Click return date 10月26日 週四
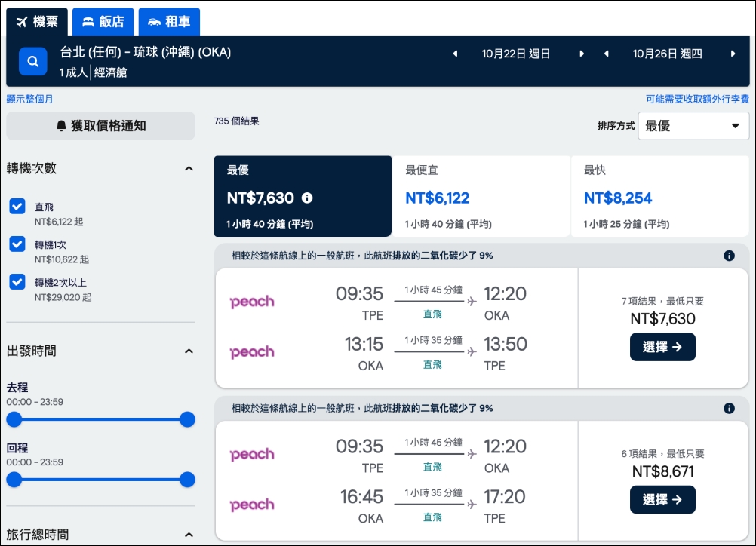This screenshot has width=756, height=546. coord(667,54)
